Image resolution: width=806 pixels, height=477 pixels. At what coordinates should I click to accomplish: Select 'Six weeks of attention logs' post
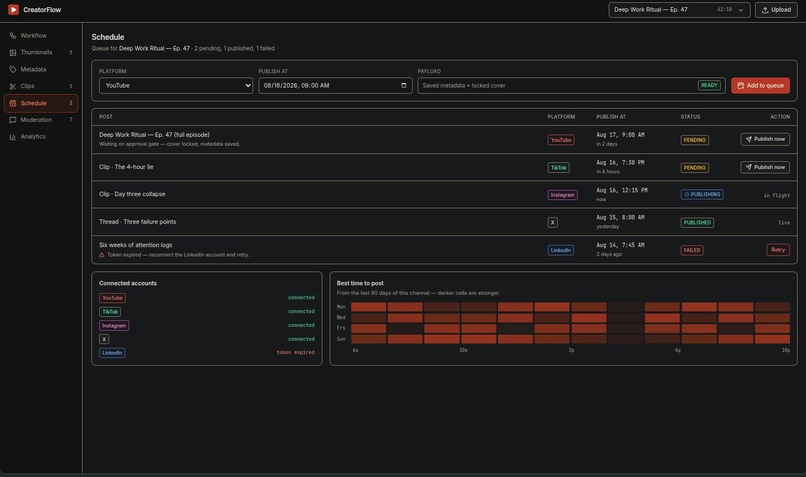pyautogui.click(x=444, y=250)
